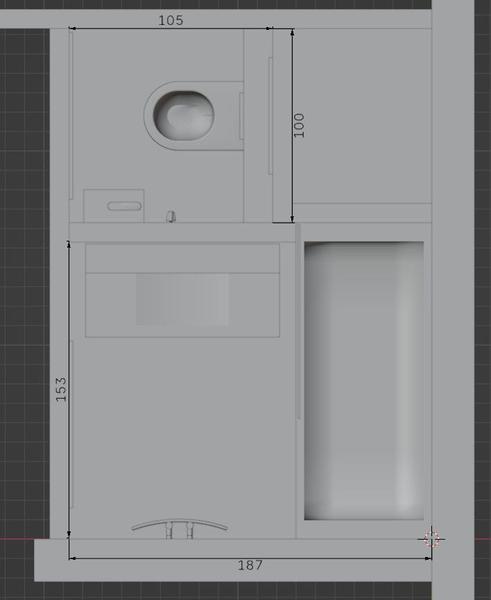
Task: Select the 153 vertical dimension label
Action: click(61, 389)
